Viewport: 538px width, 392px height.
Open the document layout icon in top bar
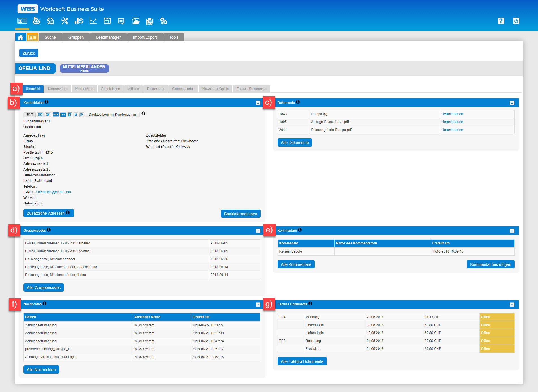[x=150, y=21]
